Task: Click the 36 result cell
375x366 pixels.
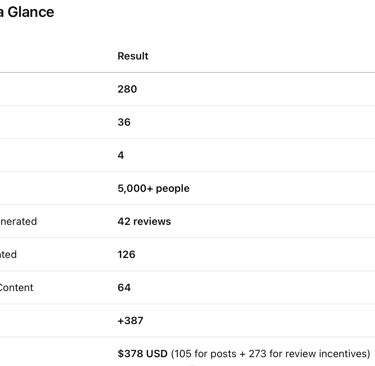Action: click(124, 122)
